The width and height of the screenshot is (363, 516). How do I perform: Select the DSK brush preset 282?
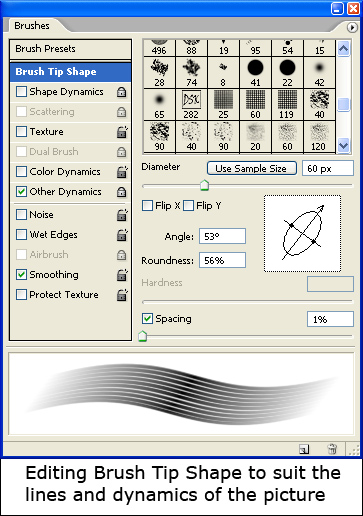191,105
